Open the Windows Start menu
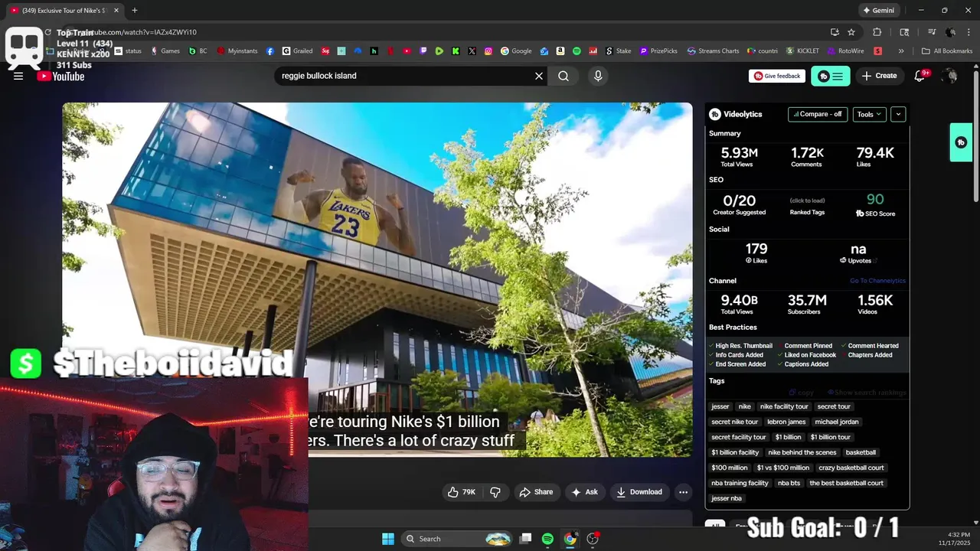Viewport: 980px width, 551px height. [388, 539]
